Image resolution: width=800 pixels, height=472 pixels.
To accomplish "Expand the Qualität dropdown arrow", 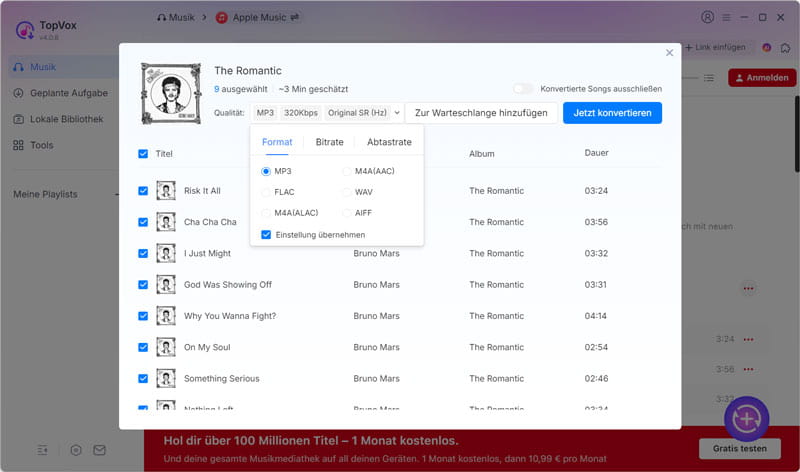I will tap(397, 113).
